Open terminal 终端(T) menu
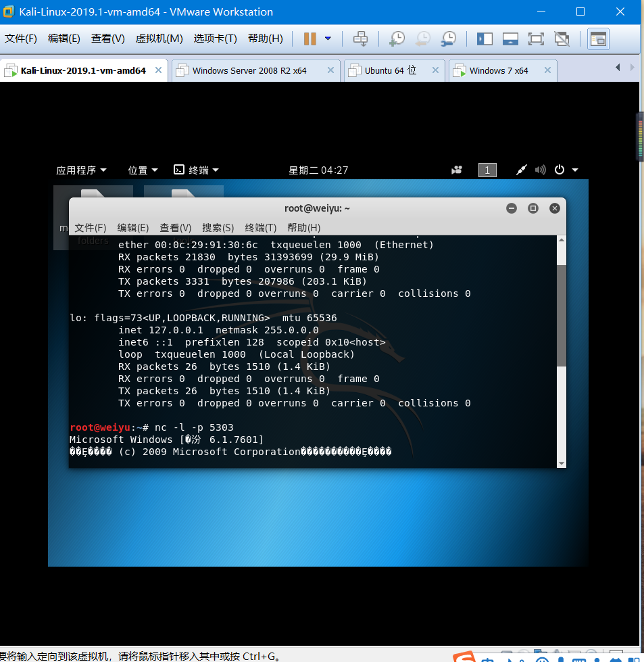The height and width of the screenshot is (662, 644). [x=261, y=228]
